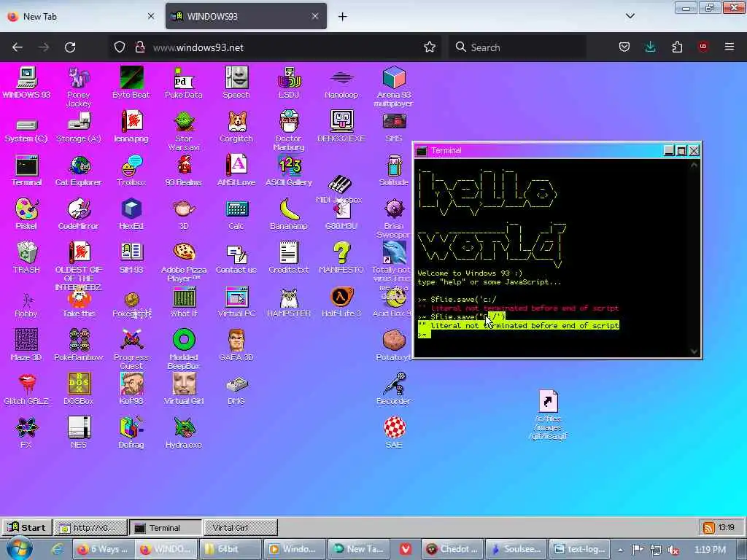The width and height of the screenshot is (747, 560).
Task: Open the GAFA 3D icon
Action: pos(236,345)
